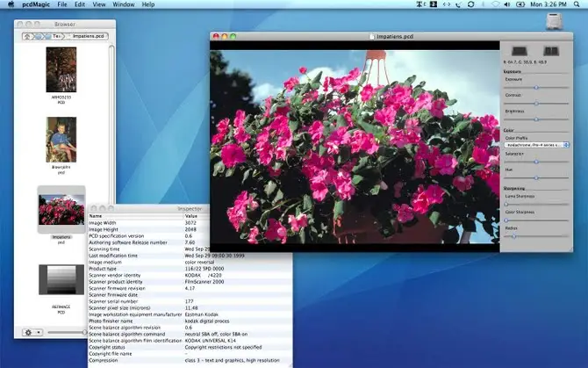
Task: Adjust the Saturation slider
Action: (536, 162)
